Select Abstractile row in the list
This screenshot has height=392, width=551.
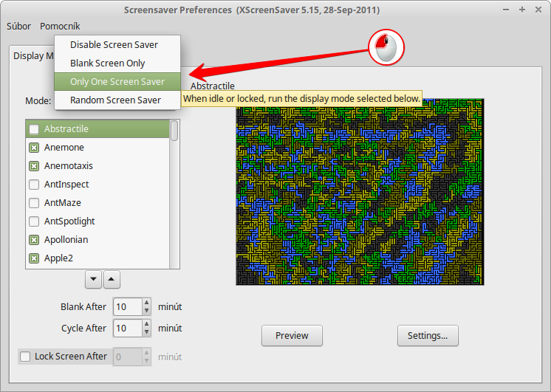pos(97,129)
